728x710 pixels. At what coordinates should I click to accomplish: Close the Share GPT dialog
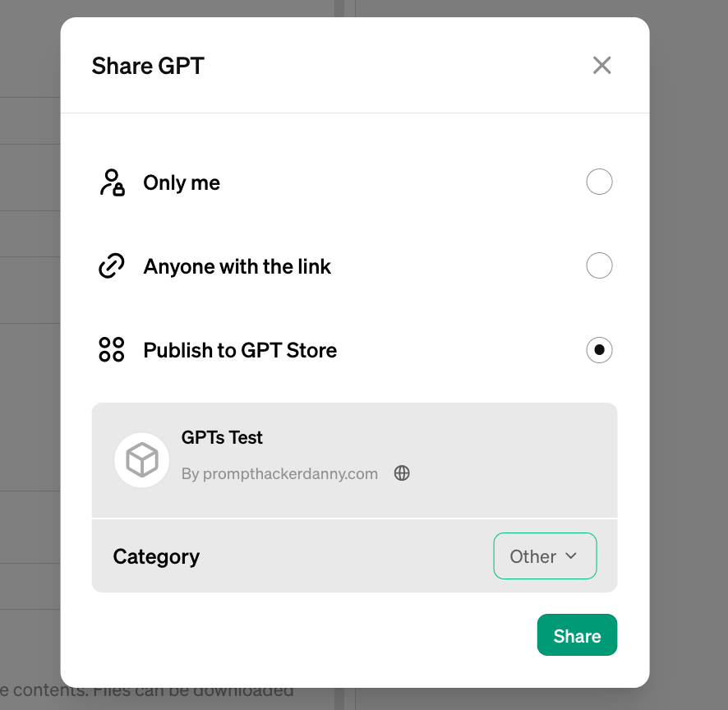602,66
